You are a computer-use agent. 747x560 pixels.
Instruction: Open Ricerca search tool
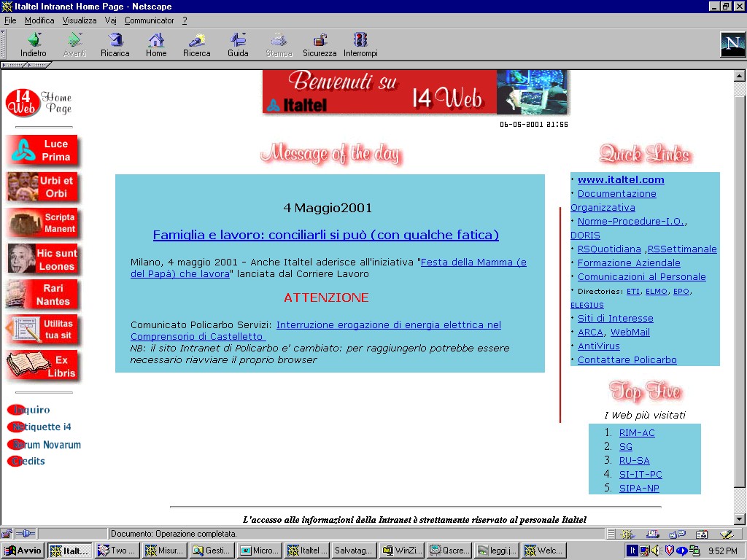(x=197, y=44)
